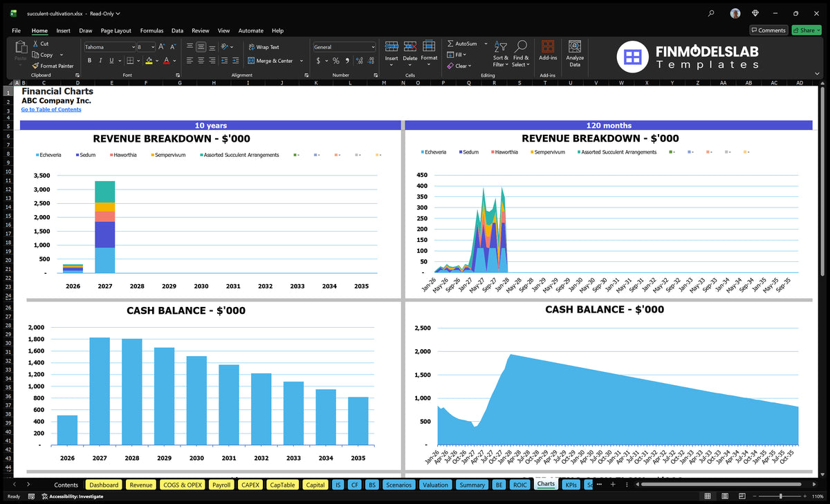Click the yellow Fill Color swatch
Image resolution: width=830 pixels, height=504 pixels.
tap(149, 61)
